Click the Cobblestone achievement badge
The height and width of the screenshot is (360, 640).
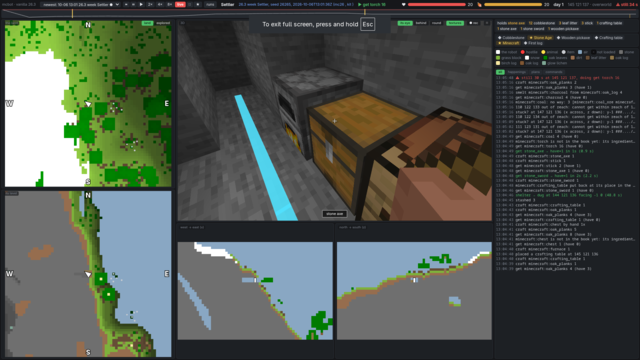click(511, 38)
